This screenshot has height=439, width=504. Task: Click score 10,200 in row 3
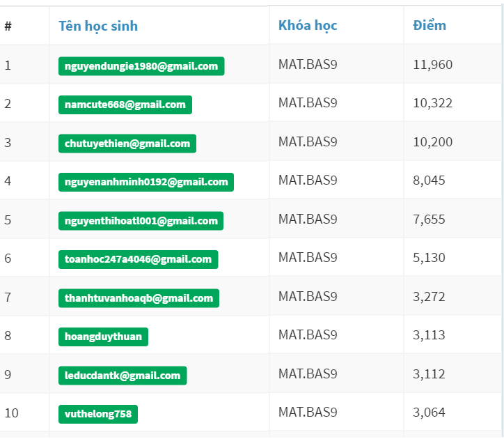pyautogui.click(x=432, y=142)
